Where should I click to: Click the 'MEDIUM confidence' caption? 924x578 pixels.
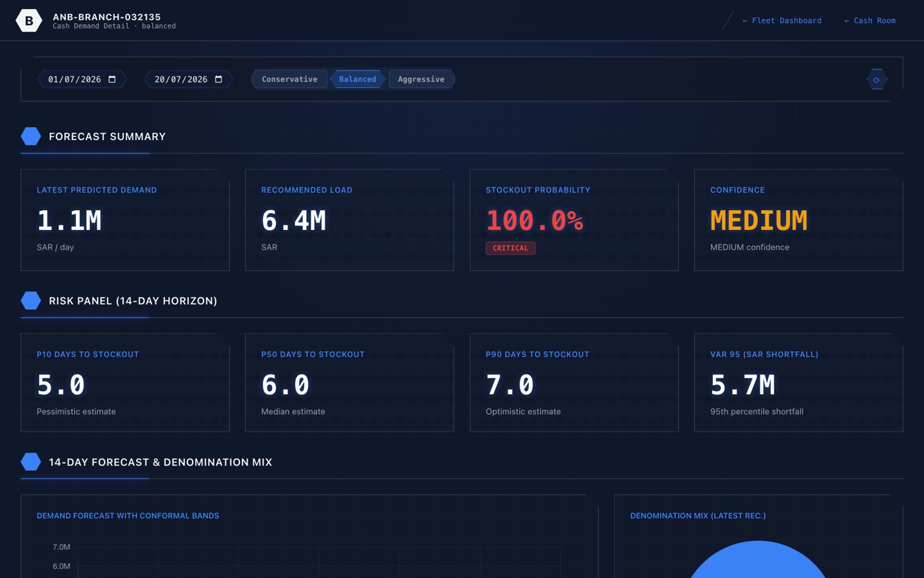749,247
